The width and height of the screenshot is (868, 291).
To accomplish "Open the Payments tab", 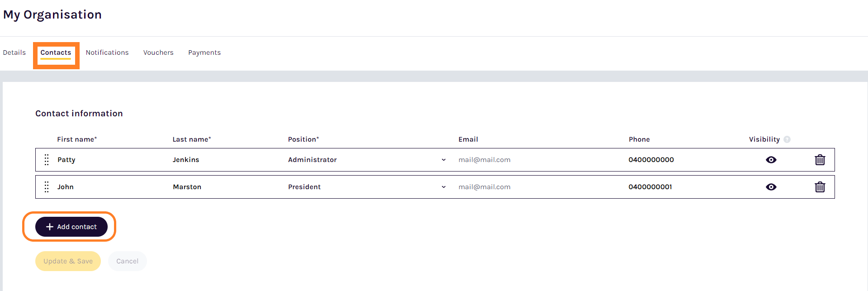I will (x=204, y=52).
